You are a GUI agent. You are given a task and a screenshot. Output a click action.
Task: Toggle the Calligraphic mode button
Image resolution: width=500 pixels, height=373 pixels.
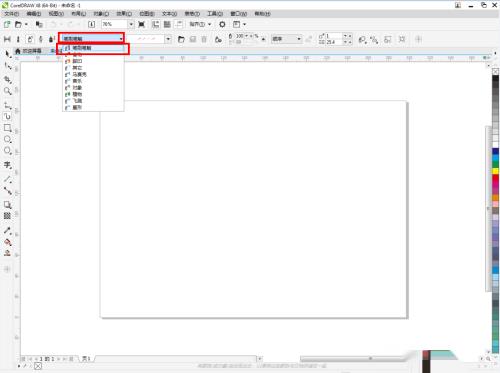pyautogui.click(x=41, y=39)
